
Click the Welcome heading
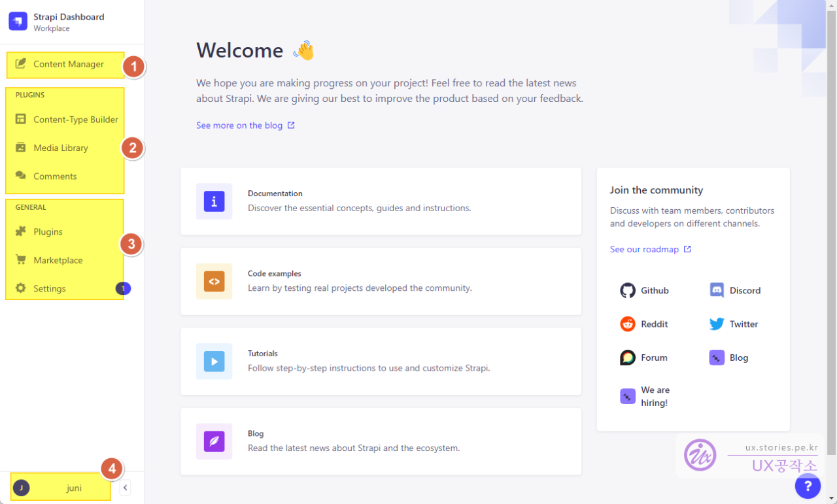[x=239, y=50]
